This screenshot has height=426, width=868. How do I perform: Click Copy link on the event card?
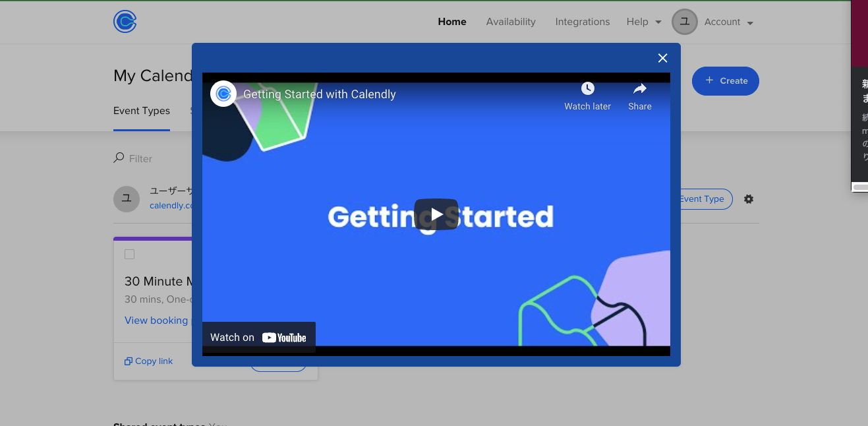click(149, 361)
